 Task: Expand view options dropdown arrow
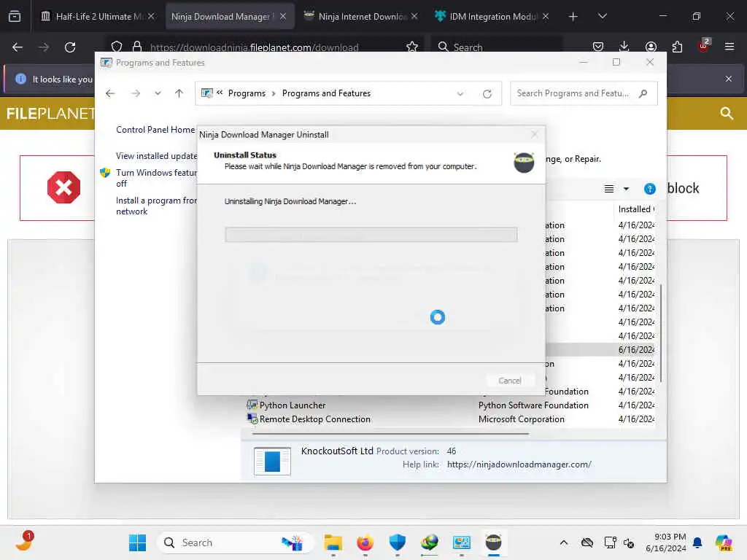tap(627, 189)
